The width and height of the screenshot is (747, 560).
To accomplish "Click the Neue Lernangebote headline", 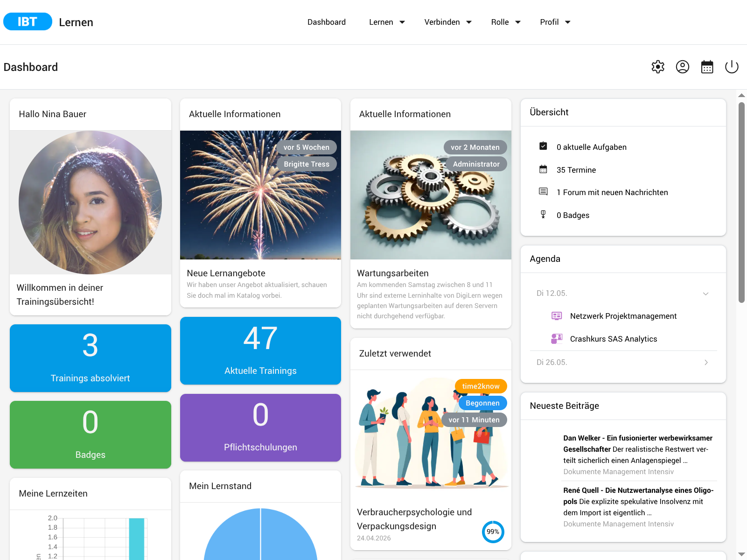I will (x=226, y=273).
